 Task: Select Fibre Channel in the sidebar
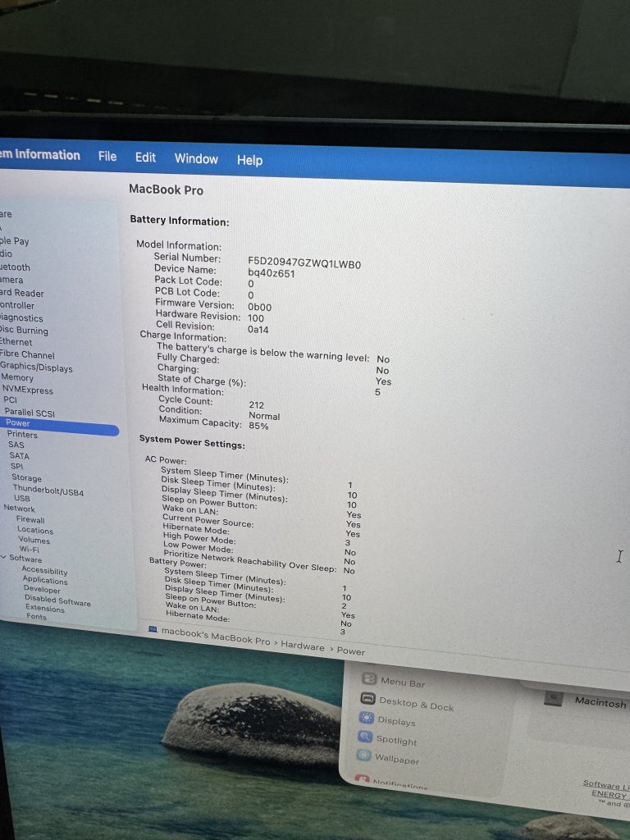tap(27, 354)
